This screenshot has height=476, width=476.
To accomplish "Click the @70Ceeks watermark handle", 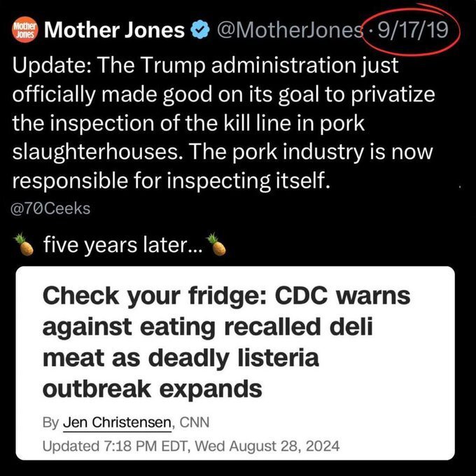I will coord(51,208).
